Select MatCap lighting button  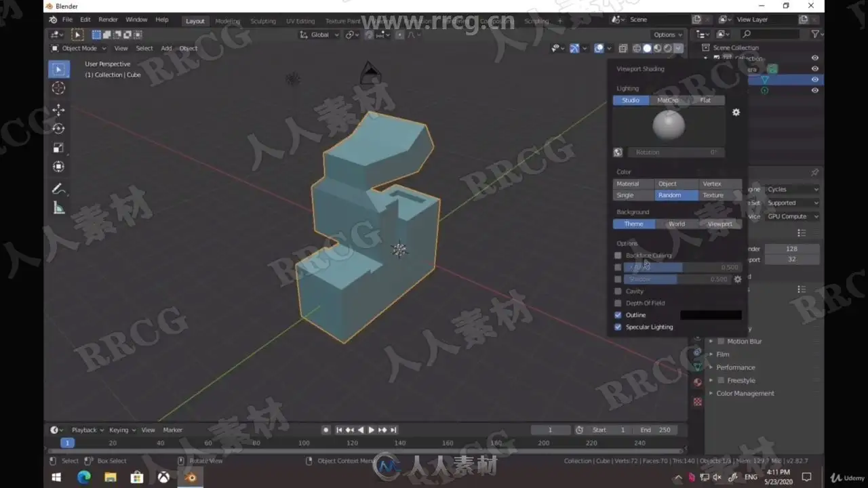coord(668,100)
